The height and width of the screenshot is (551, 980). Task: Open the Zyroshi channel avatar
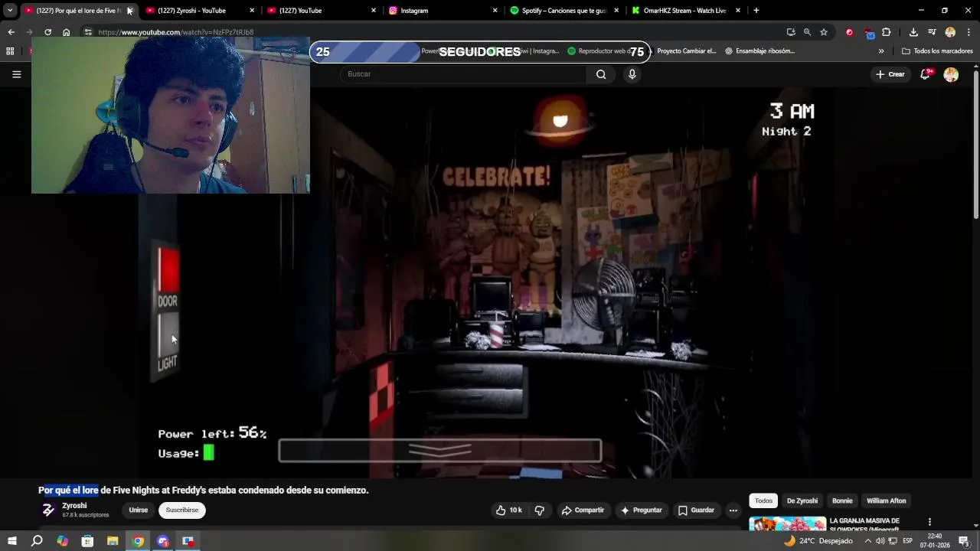pyautogui.click(x=48, y=510)
